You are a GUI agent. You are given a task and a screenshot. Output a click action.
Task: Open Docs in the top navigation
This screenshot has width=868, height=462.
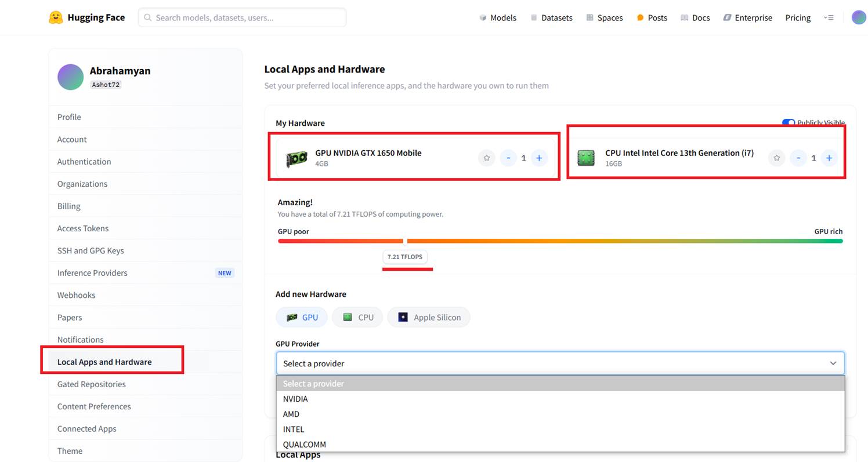[x=695, y=17]
